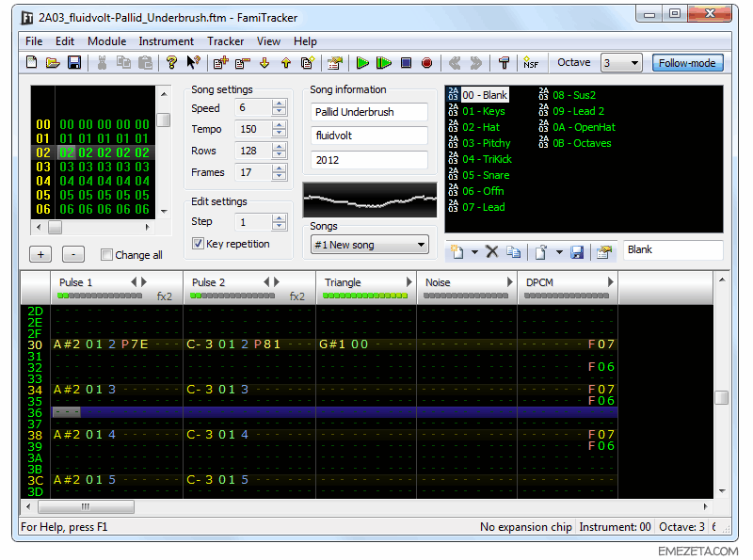753x560 pixels.
Task: Play the pattern in loop mode
Action: click(x=384, y=63)
